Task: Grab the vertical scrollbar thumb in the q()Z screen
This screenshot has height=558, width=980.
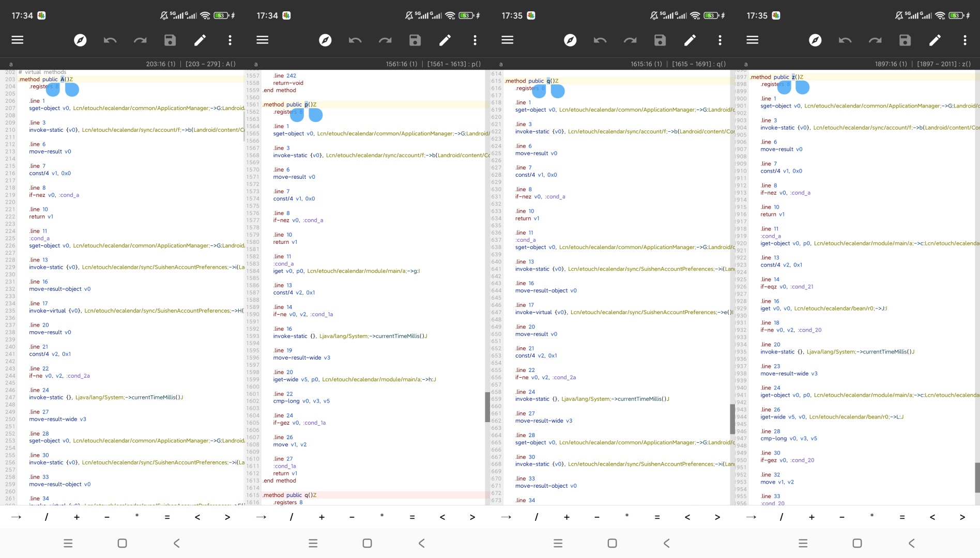Action: tap(732, 419)
